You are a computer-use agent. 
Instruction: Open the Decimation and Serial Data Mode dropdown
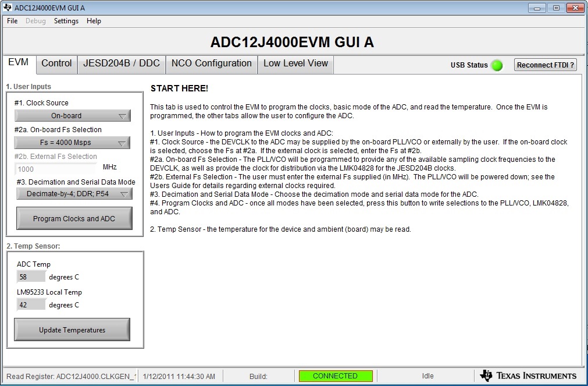point(74,194)
